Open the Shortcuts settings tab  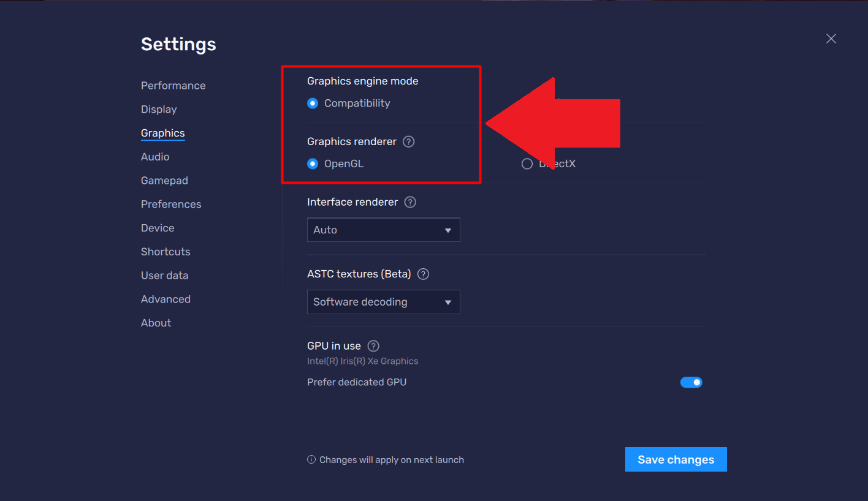pos(166,252)
